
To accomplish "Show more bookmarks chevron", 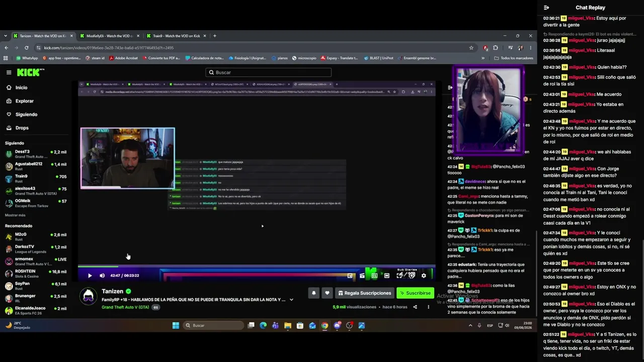I will (483, 58).
